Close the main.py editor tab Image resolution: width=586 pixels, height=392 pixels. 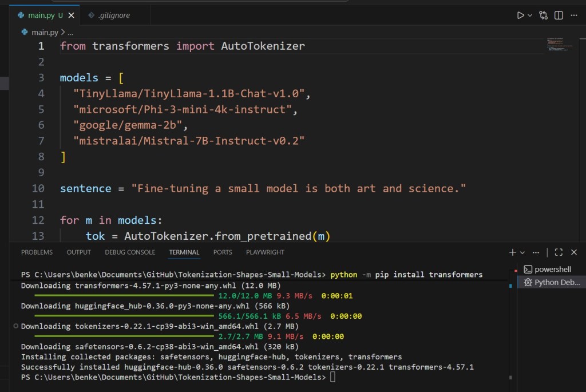pyautogui.click(x=70, y=15)
